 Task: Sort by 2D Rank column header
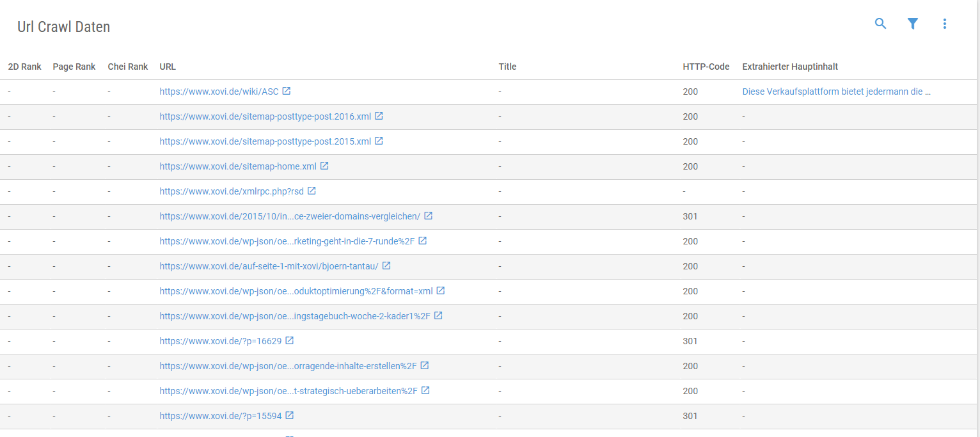pos(24,67)
